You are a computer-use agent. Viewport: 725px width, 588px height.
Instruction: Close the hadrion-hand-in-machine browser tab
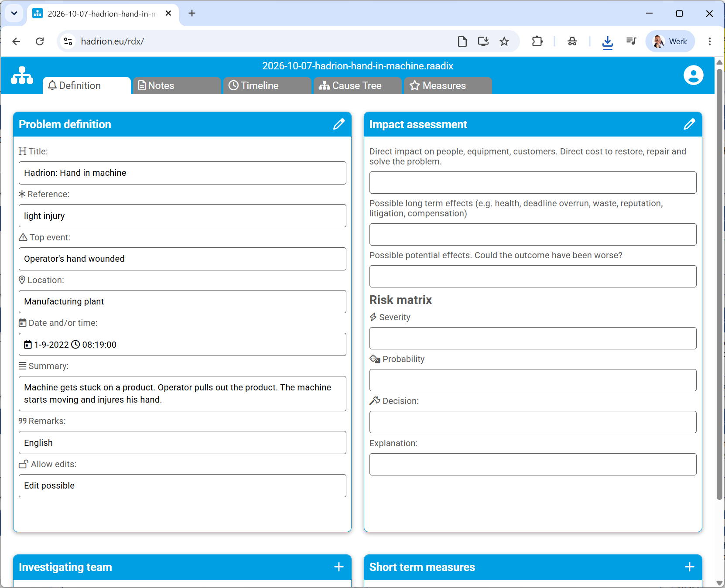coord(168,14)
